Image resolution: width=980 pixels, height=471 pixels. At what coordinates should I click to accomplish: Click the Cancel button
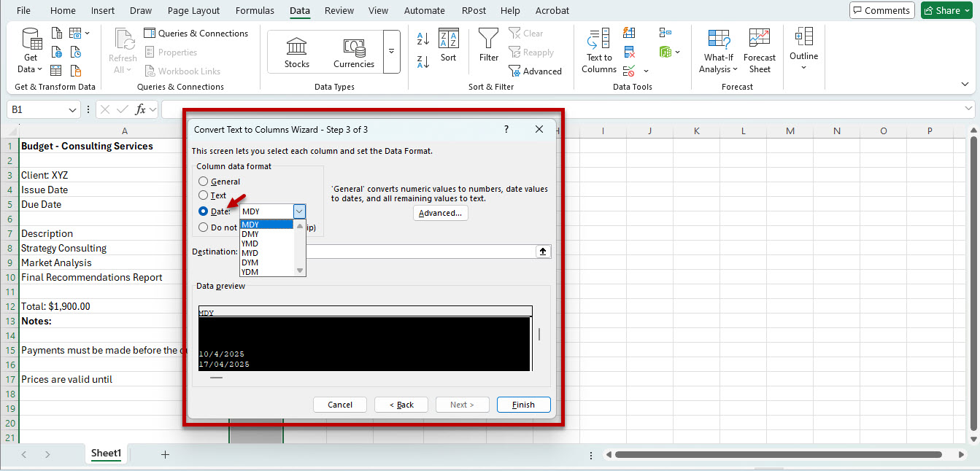[x=340, y=405]
